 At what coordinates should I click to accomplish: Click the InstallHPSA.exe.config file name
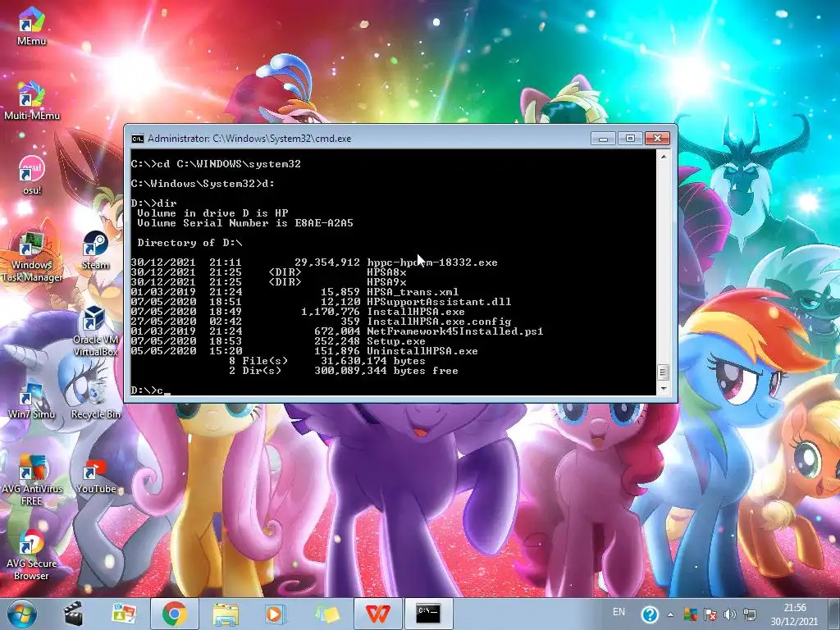(x=439, y=322)
